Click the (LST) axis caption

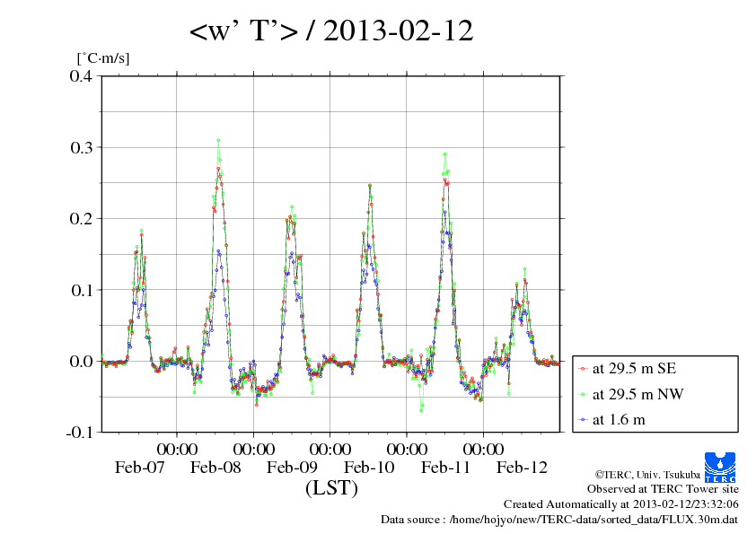pos(331,487)
